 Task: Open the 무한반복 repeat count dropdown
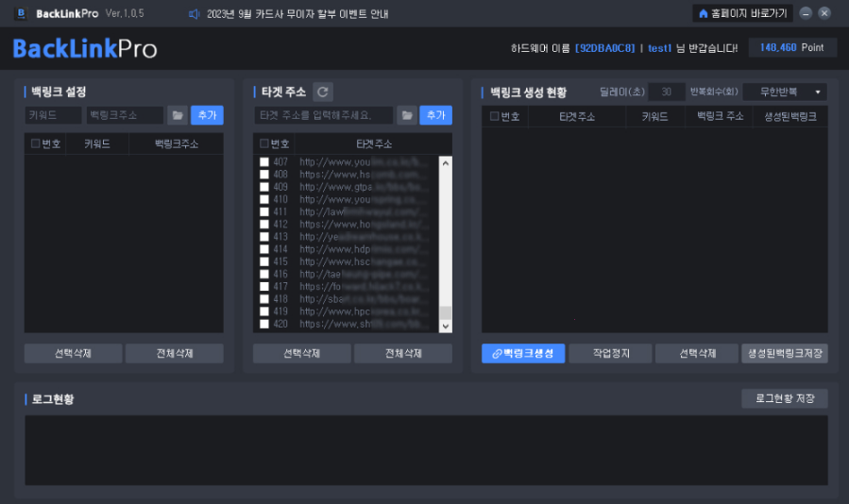click(785, 92)
